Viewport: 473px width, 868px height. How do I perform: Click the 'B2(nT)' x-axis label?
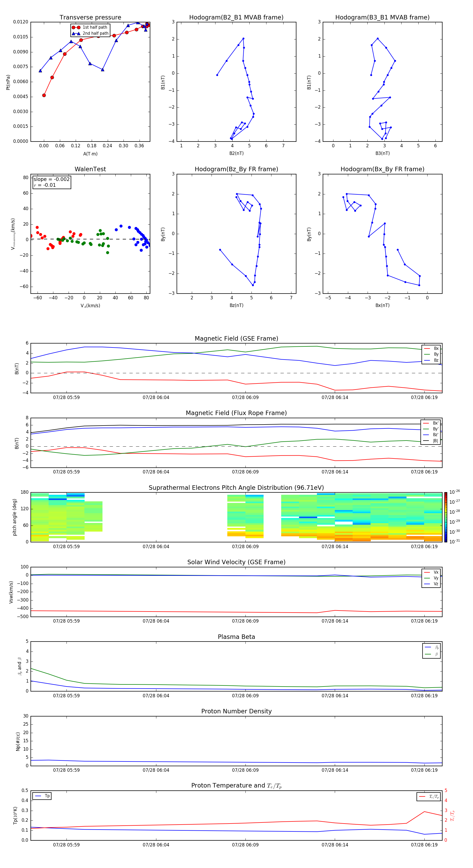(x=236, y=153)
